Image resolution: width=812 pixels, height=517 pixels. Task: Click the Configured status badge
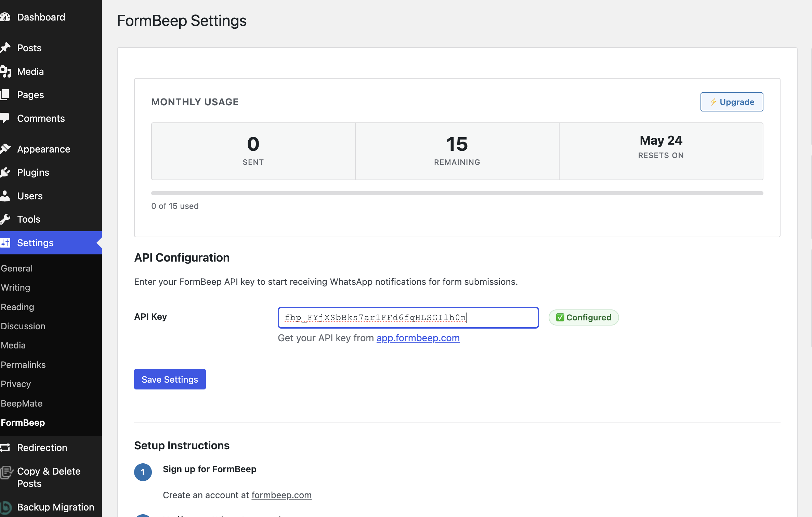point(584,317)
